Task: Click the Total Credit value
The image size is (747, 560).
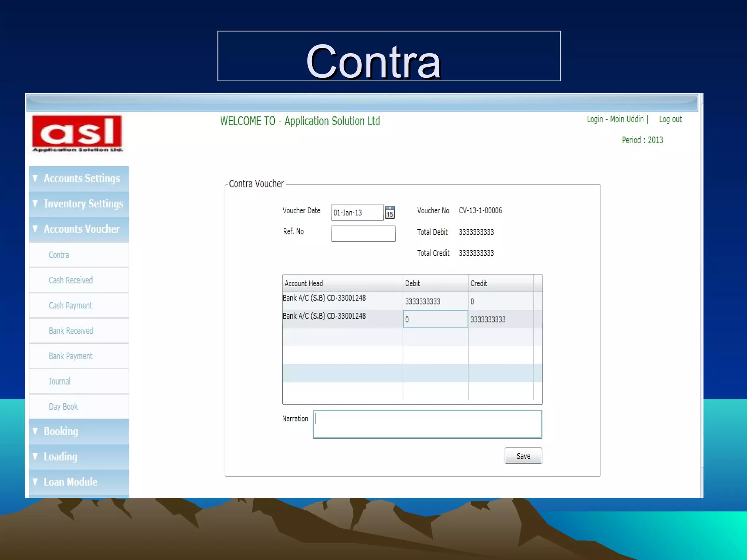Action: coord(476,253)
